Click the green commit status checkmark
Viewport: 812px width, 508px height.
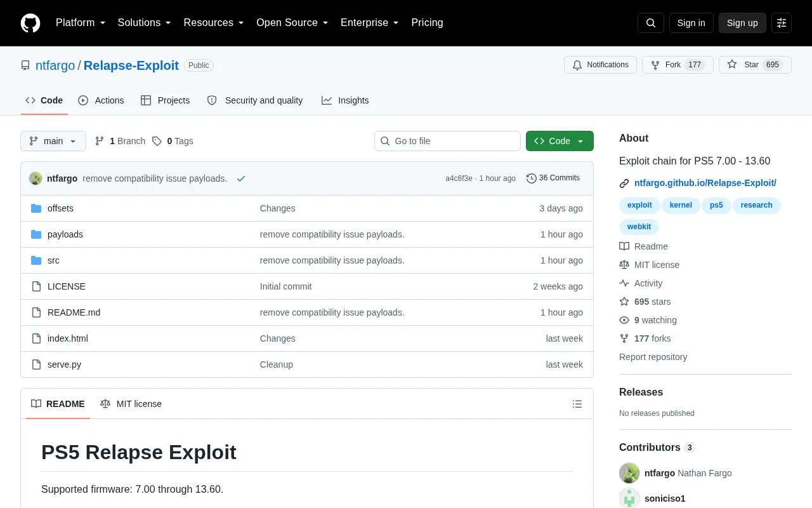(241, 178)
